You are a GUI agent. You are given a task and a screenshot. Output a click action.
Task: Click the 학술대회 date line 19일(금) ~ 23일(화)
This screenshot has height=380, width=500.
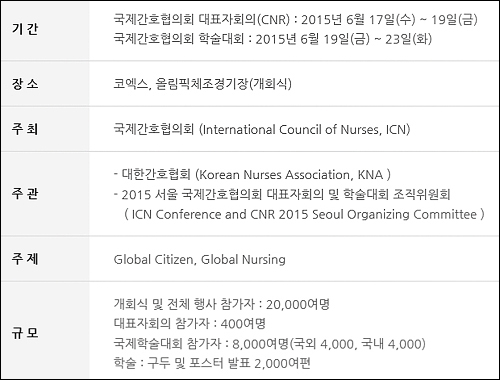(x=273, y=39)
